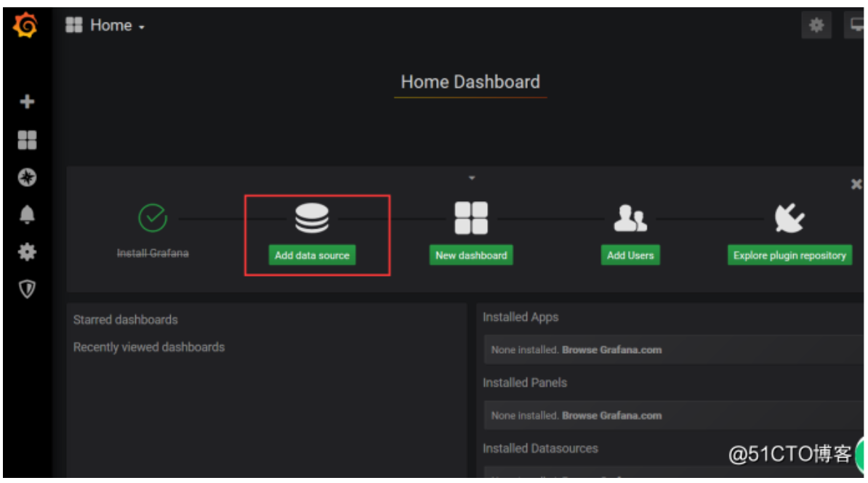The height and width of the screenshot is (483, 868).
Task: Click the four-square dashboard icon in steps
Action: click(471, 218)
